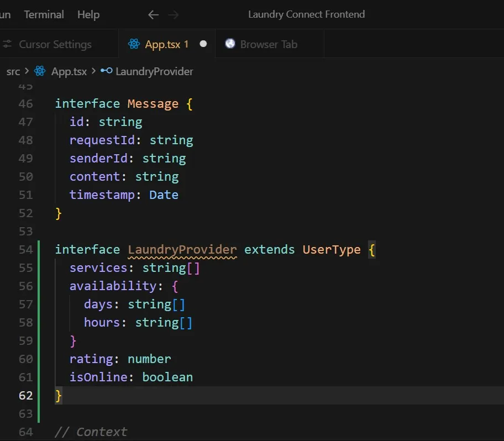Click the horizontal scrollbar below the code
Viewport: 504px width, 441px height.
(x=252, y=438)
